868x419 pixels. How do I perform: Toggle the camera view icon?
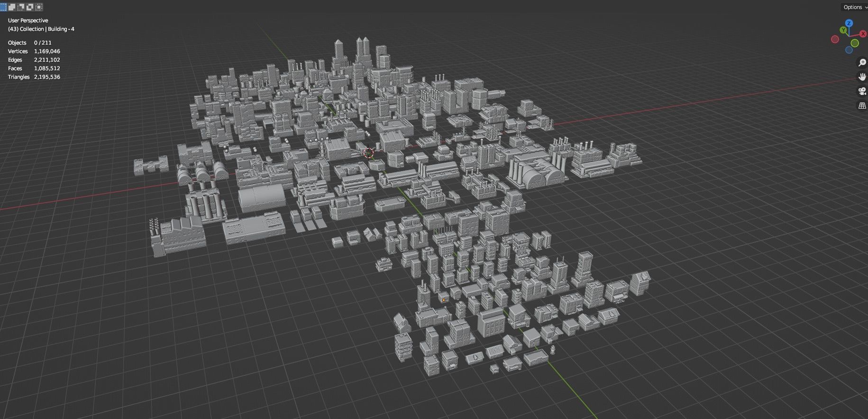(862, 91)
